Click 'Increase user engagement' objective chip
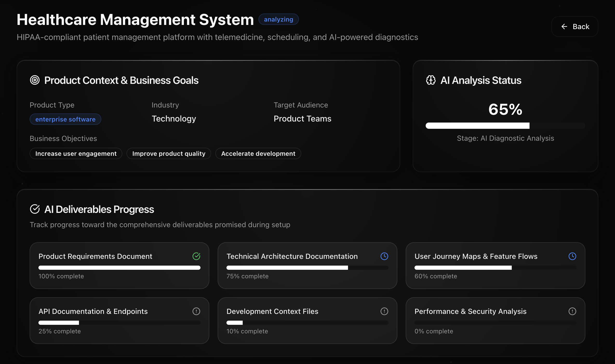The width and height of the screenshot is (615, 364). pos(76,153)
